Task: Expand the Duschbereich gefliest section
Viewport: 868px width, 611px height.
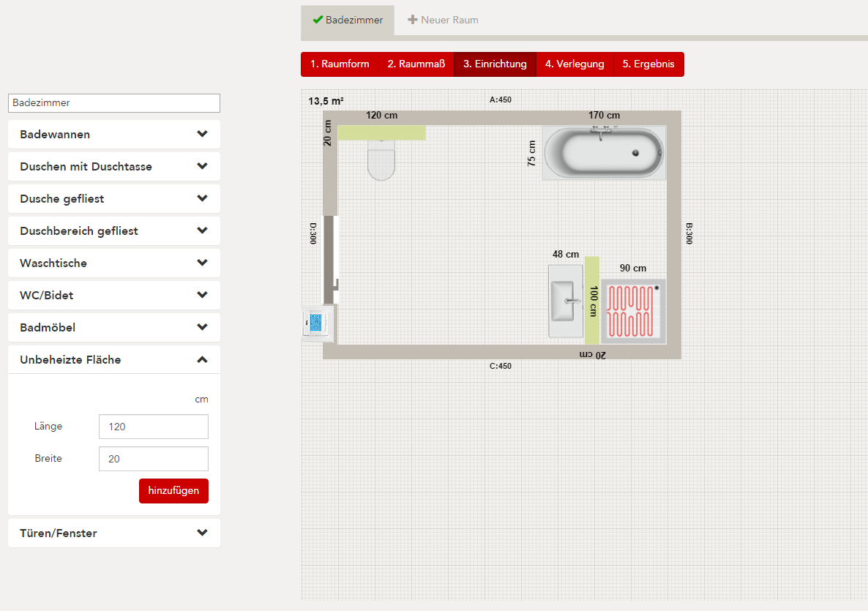Action: (x=114, y=230)
